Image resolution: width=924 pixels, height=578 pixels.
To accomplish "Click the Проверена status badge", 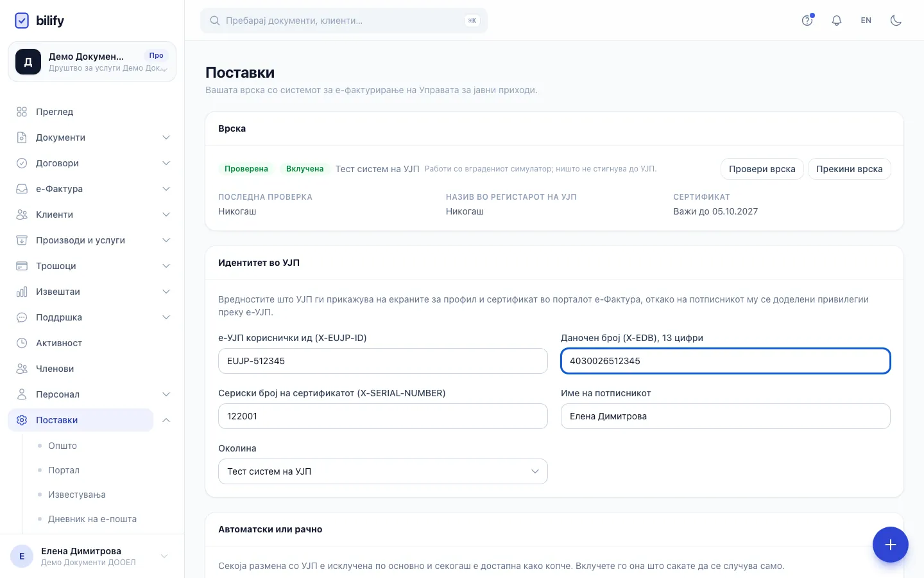I will pos(246,169).
